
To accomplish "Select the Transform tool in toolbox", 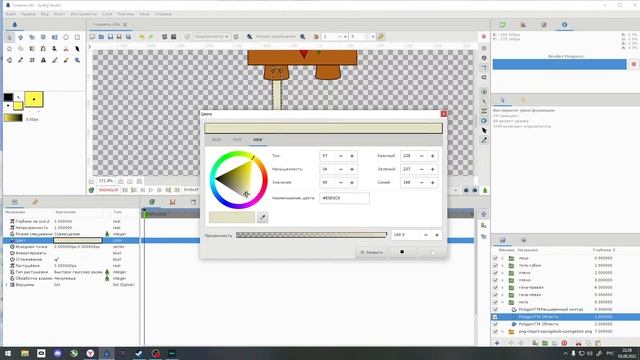I will (9, 37).
